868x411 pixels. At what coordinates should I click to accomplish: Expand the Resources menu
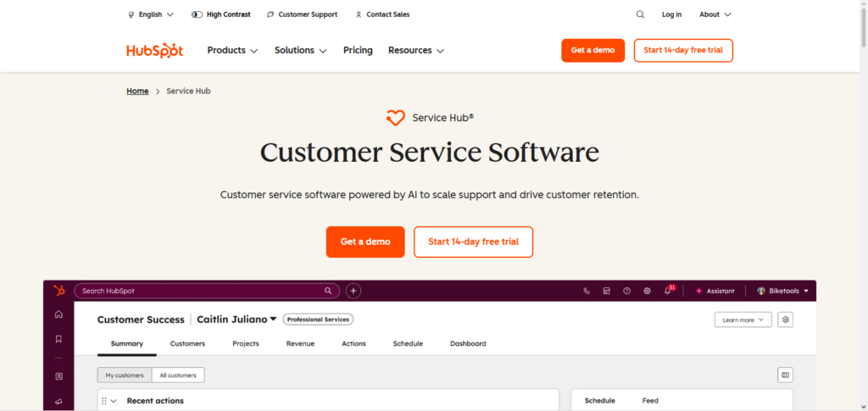[416, 50]
